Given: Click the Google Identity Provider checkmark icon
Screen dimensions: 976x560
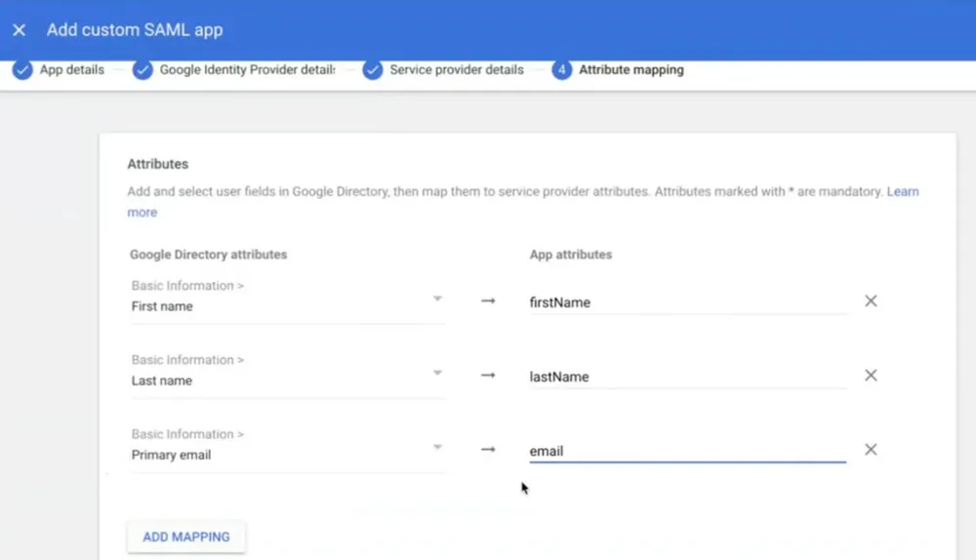Looking at the screenshot, I should click(x=142, y=69).
